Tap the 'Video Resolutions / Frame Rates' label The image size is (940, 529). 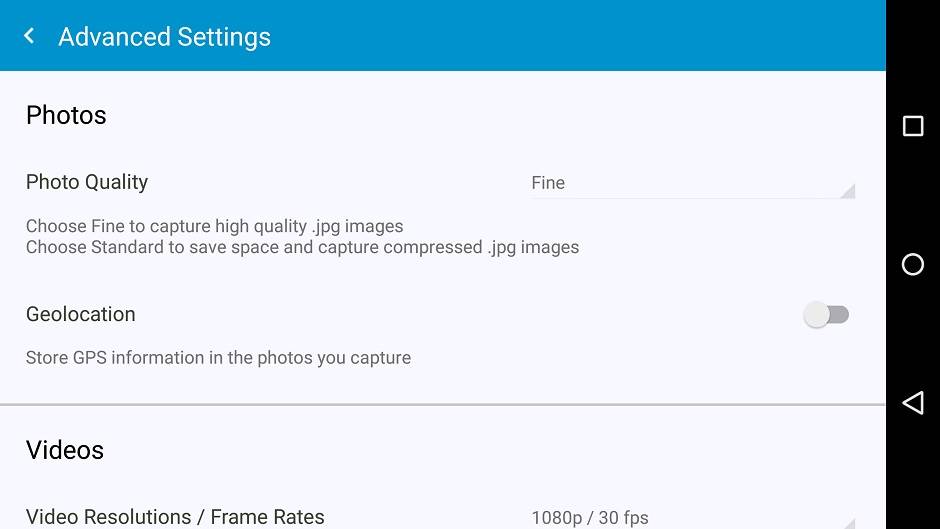[175, 517]
